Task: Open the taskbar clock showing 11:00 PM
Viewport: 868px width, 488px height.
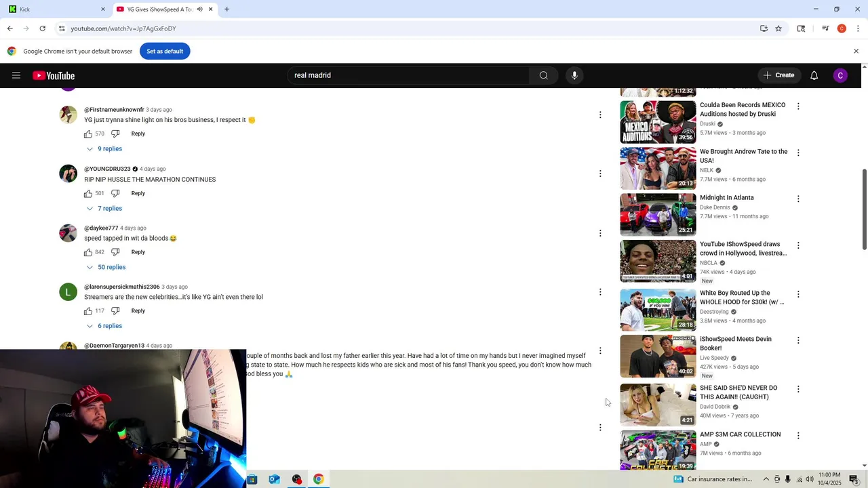Action: pyautogui.click(x=829, y=479)
